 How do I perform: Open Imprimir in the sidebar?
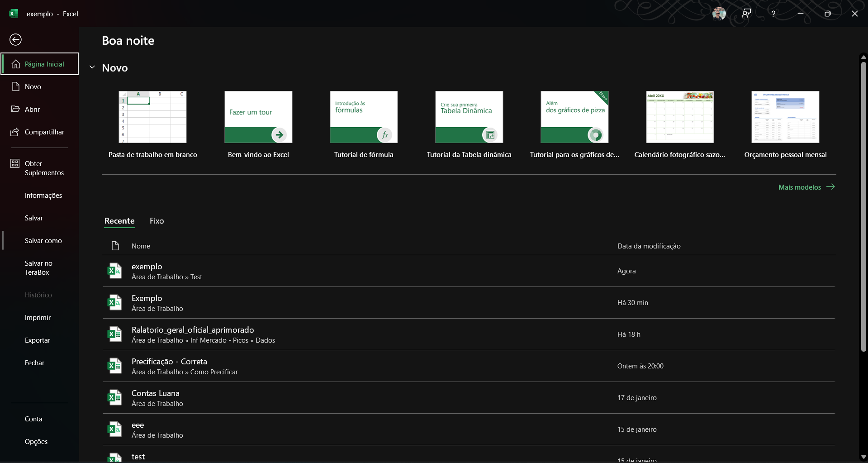[38, 318]
